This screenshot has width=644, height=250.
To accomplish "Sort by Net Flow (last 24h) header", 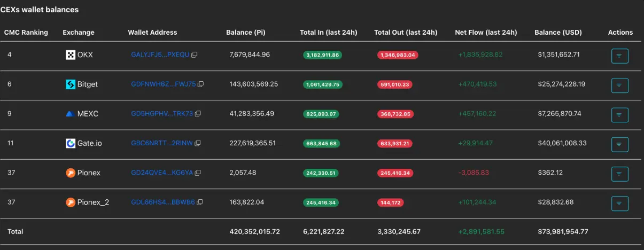I will pos(486,33).
